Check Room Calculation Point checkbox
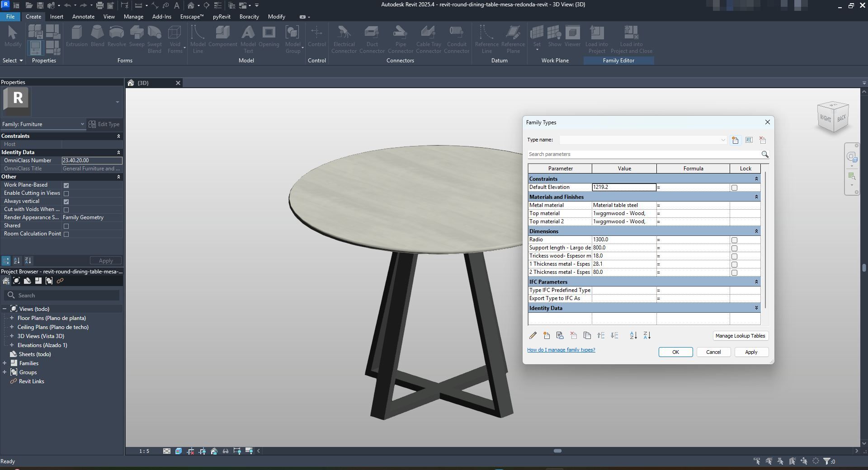 point(66,234)
